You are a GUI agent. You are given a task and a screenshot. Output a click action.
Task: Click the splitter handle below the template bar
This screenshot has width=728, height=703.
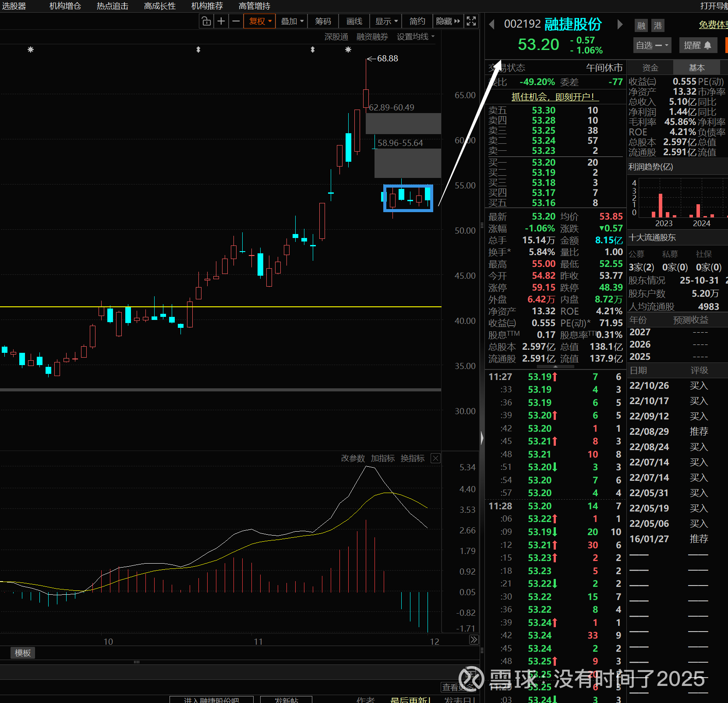(x=137, y=662)
